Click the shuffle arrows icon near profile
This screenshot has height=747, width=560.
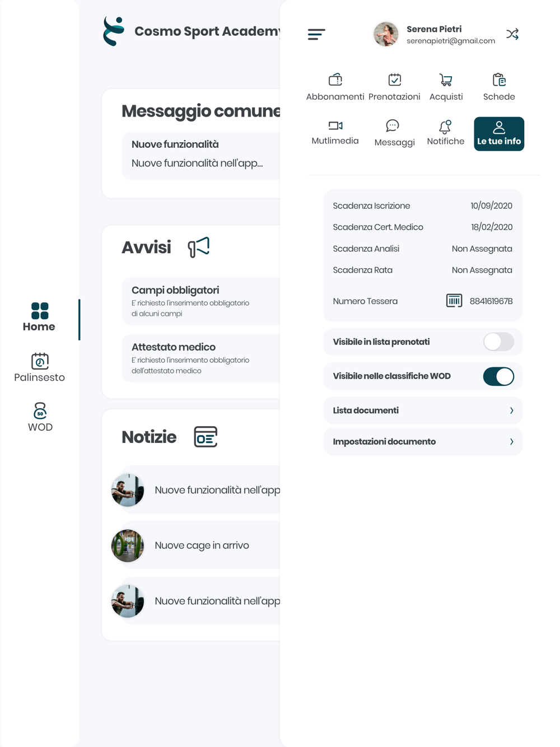pyautogui.click(x=512, y=34)
